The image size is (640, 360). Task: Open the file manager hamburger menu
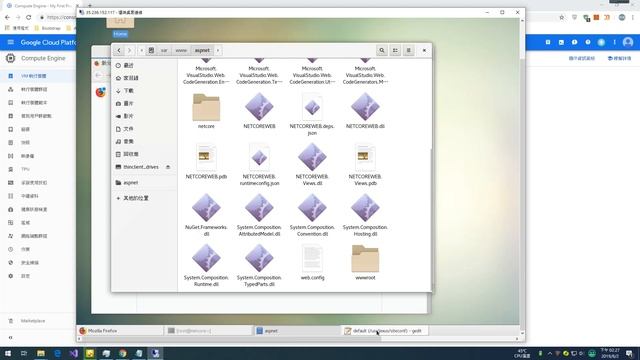coord(409,50)
